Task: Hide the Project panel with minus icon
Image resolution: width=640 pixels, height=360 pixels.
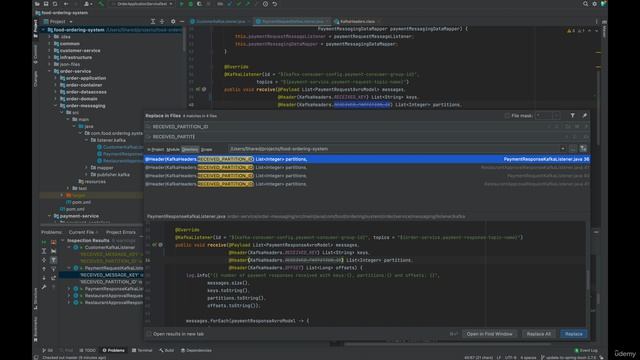Action: coord(182,21)
